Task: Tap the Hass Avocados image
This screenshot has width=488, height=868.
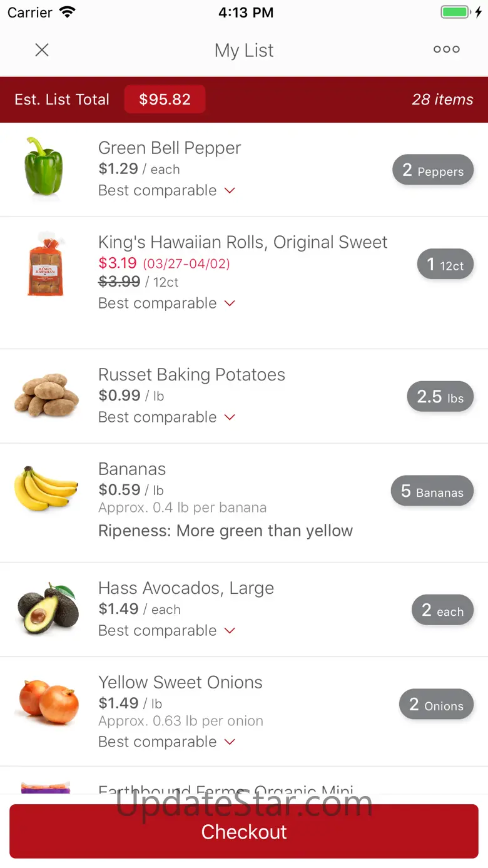Action: click(48, 609)
